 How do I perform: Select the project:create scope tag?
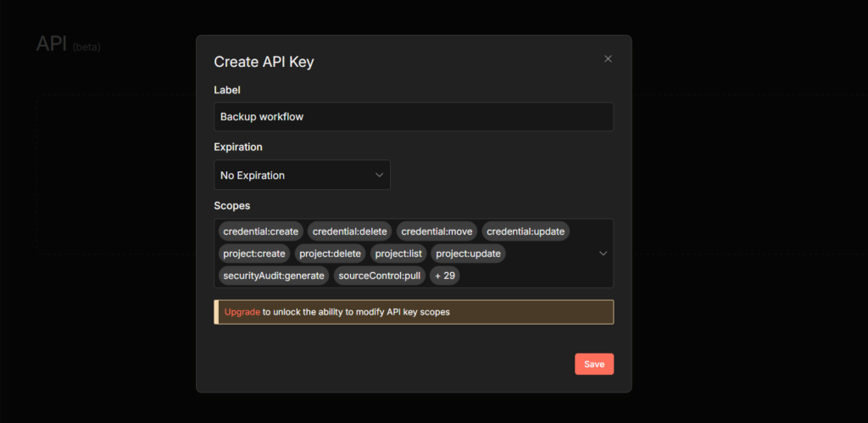point(254,253)
